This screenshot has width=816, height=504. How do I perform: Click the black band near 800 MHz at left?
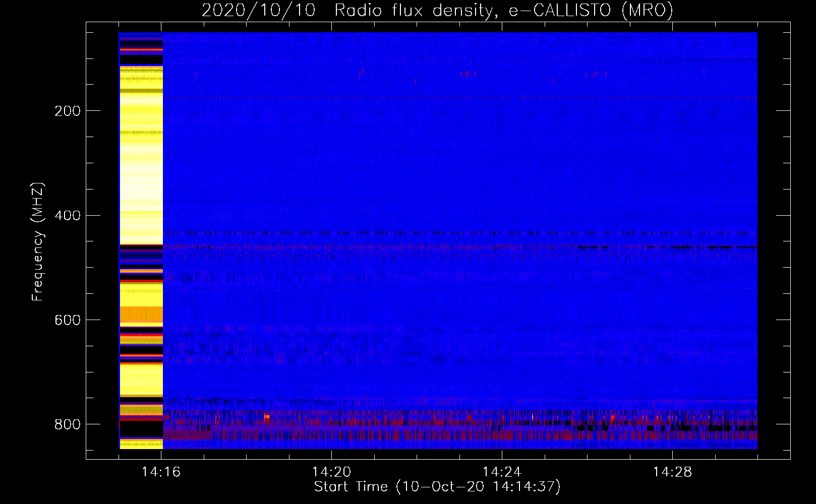coord(141,429)
